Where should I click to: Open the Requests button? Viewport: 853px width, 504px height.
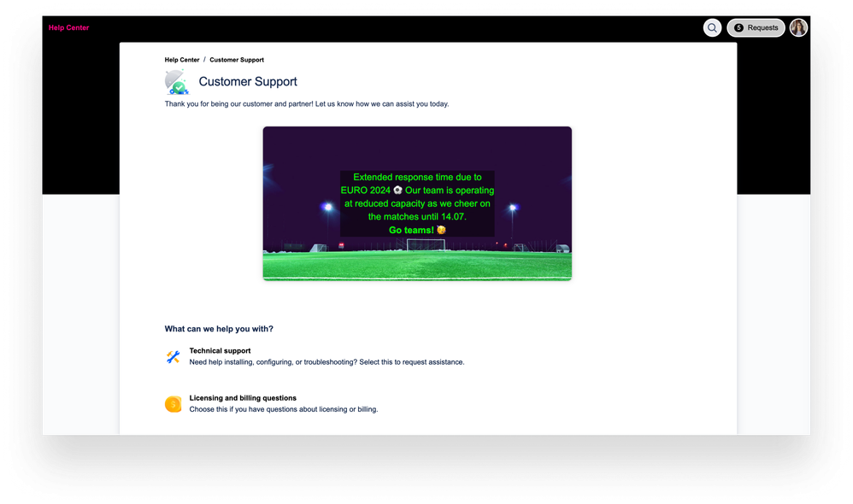pyautogui.click(x=756, y=27)
